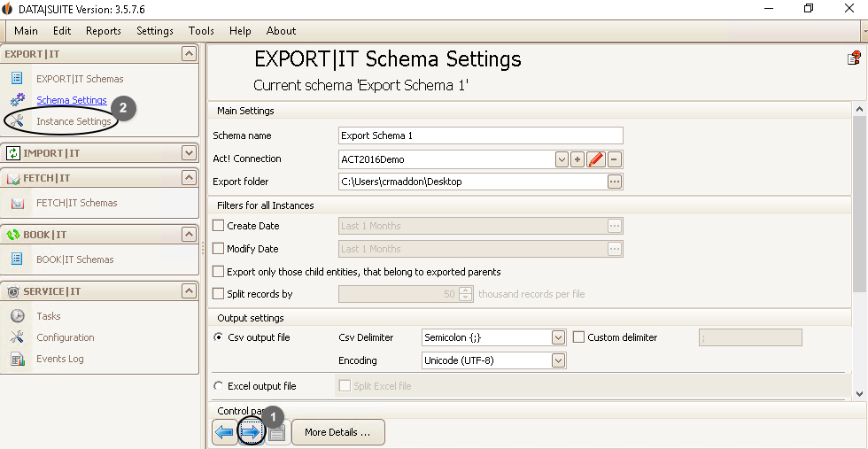This screenshot has width=868, height=449.
Task: Collapse the EXPORT|IT panel
Action: (x=189, y=54)
